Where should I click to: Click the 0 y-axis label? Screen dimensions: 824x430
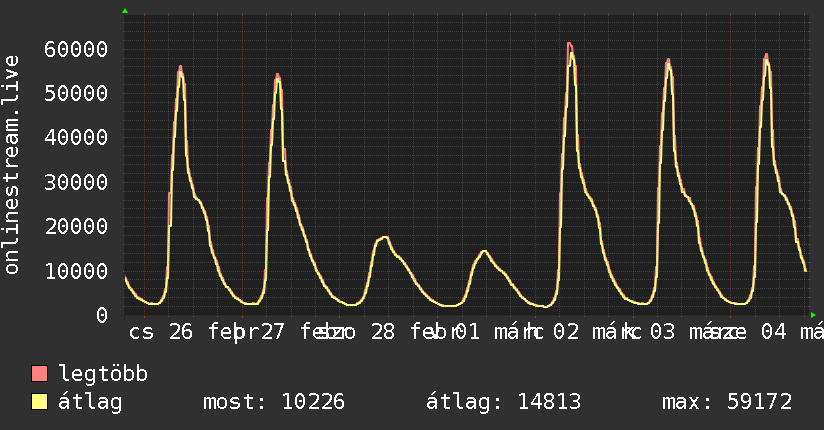(102, 315)
